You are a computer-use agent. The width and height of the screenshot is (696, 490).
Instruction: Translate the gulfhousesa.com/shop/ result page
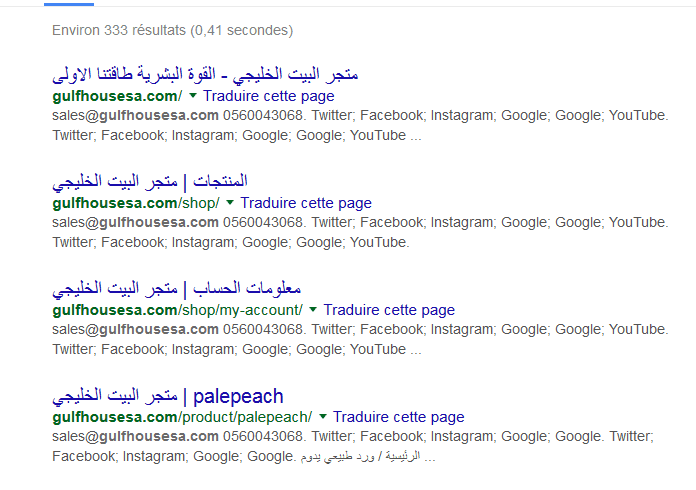click(x=305, y=204)
